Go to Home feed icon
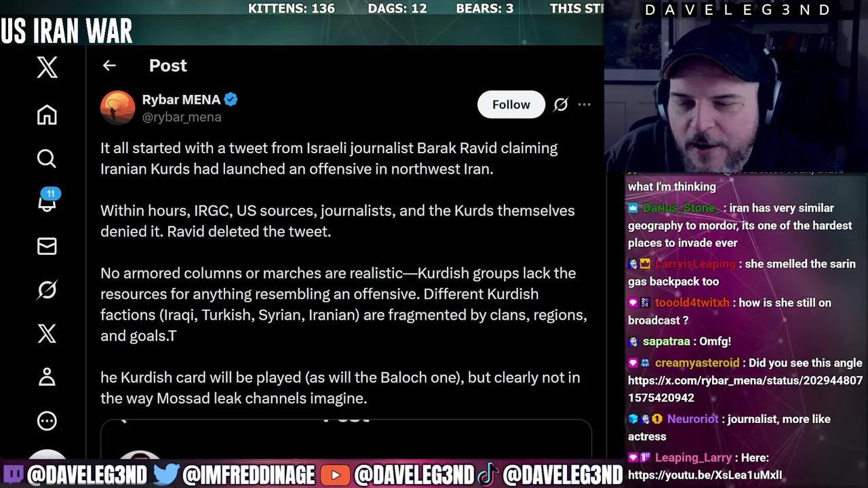The width and height of the screenshot is (868, 488). coord(47,115)
